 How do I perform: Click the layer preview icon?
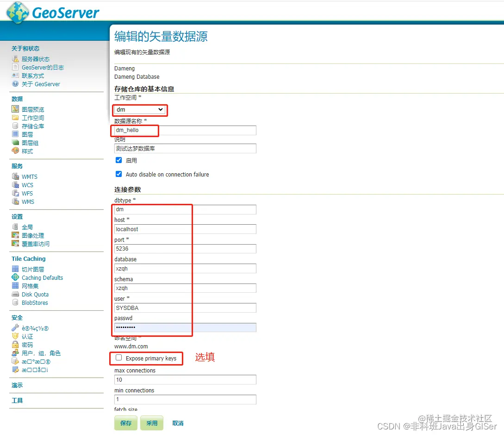pyautogui.click(x=15, y=109)
